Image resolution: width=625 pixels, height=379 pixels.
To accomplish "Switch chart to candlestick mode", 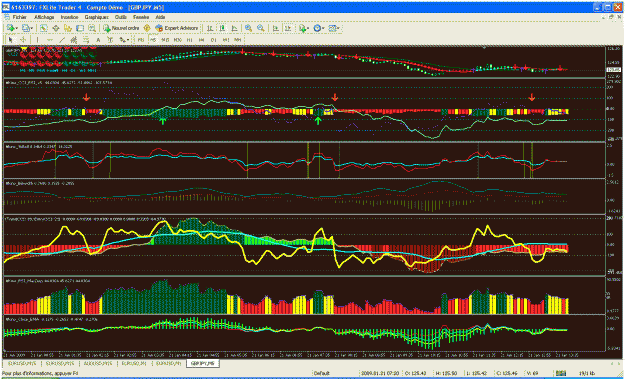I will pos(222,28).
